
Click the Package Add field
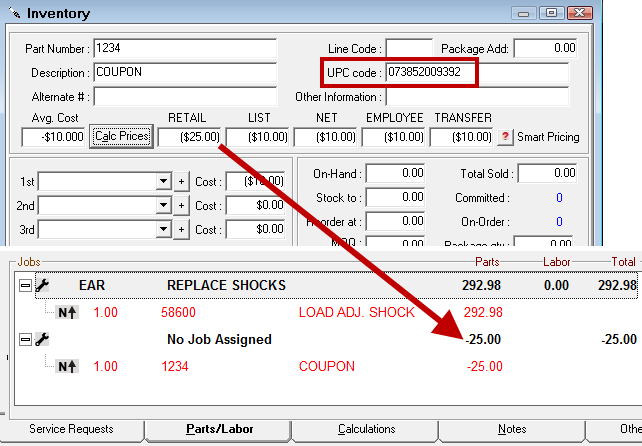545,48
